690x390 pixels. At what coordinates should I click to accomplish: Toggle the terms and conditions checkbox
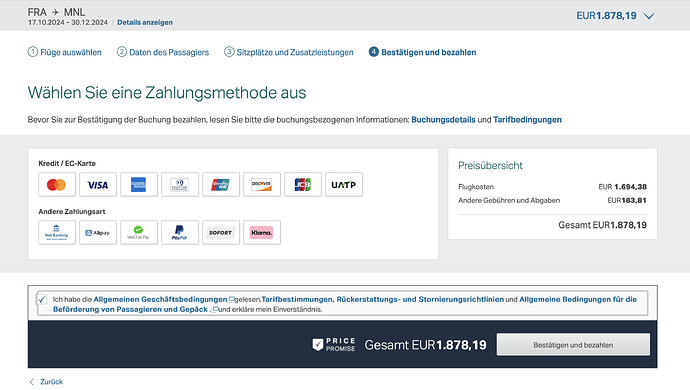pos(42,299)
